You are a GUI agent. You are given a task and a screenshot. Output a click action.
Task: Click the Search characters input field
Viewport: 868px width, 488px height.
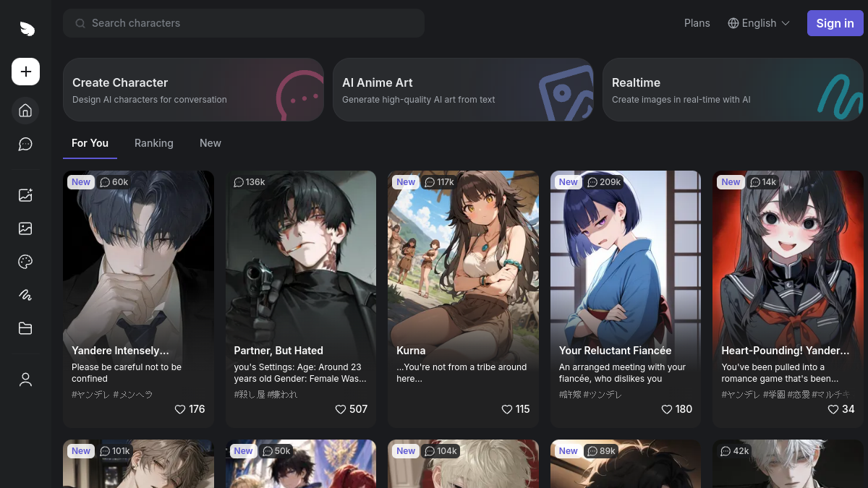tap(244, 23)
